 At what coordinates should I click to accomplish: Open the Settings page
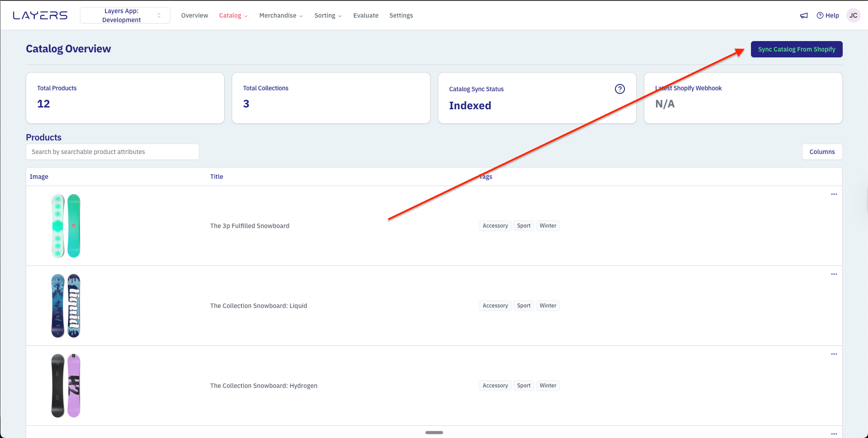401,15
